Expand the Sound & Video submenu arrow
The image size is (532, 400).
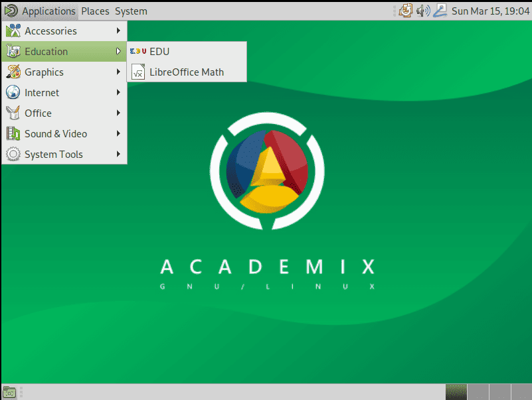pos(118,133)
